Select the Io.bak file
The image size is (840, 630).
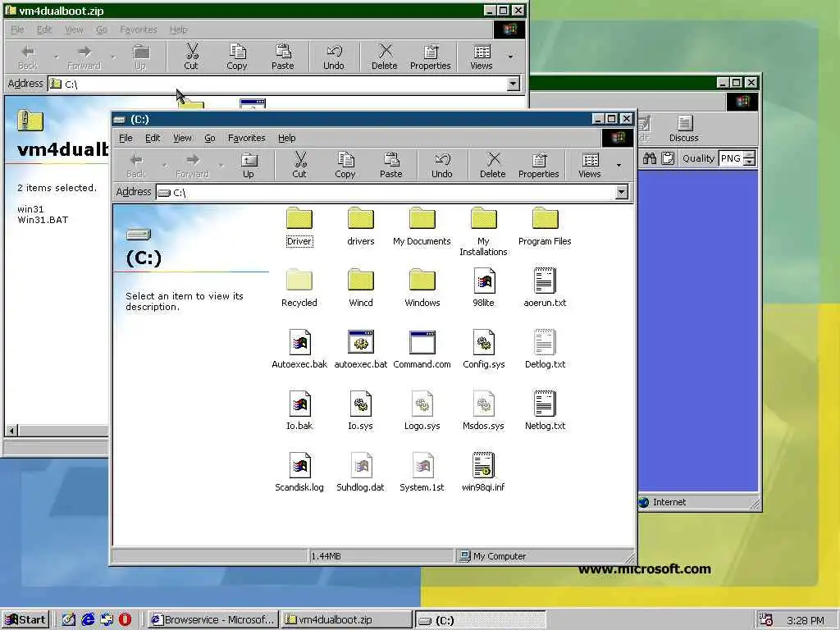(x=299, y=412)
